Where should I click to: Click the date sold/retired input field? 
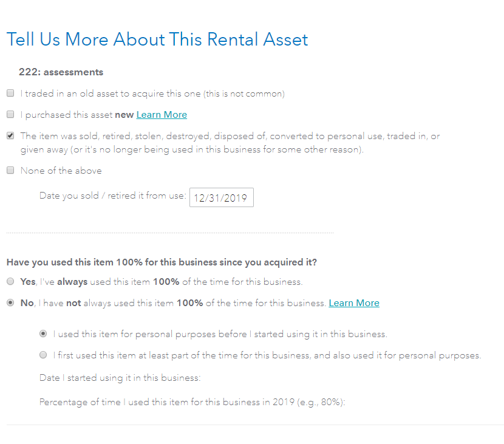click(x=221, y=197)
